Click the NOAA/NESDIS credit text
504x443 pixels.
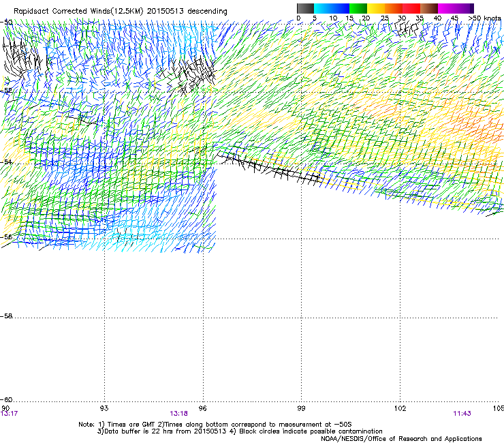[x=401, y=438]
